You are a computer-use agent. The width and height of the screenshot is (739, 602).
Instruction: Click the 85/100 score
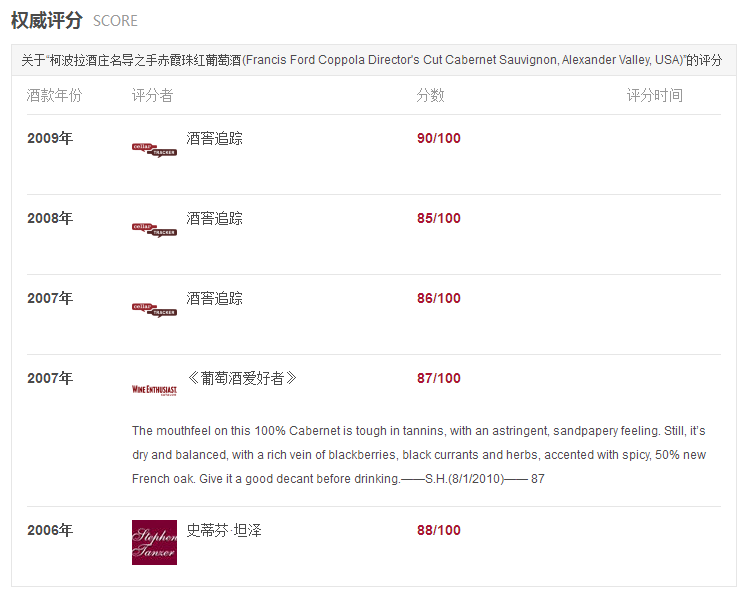[439, 218]
